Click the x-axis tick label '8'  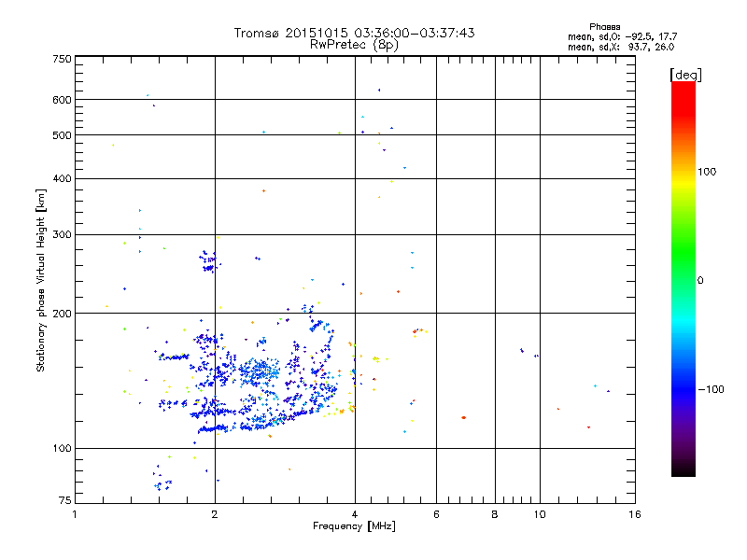pos(495,514)
